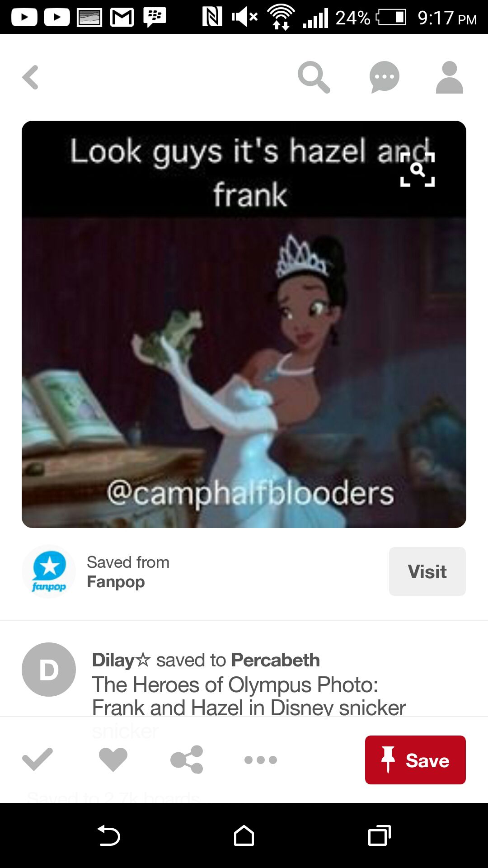Like the pin with the heart icon
The image size is (488, 868).
pos(113,759)
